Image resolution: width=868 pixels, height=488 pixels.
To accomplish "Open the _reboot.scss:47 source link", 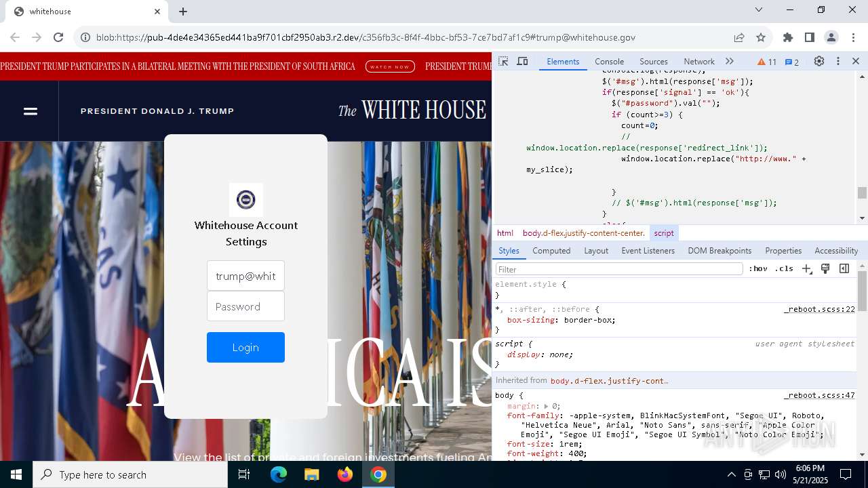I will [819, 395].
